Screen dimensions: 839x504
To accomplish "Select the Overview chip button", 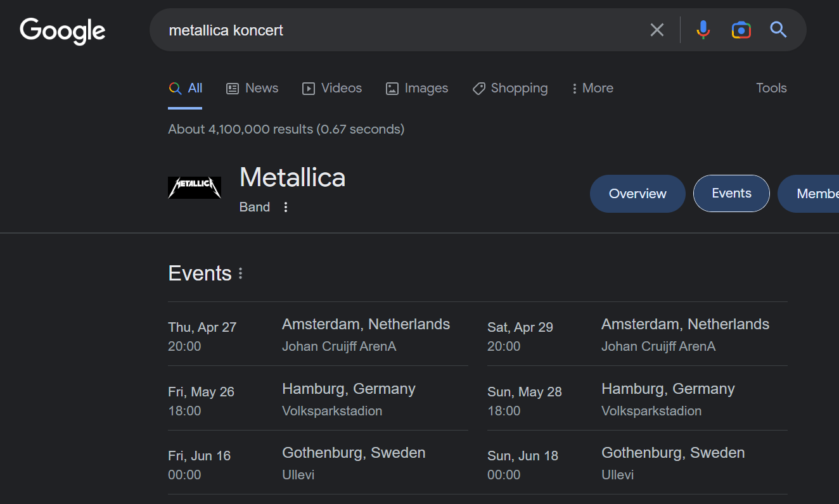I will [x=637, y=194].
